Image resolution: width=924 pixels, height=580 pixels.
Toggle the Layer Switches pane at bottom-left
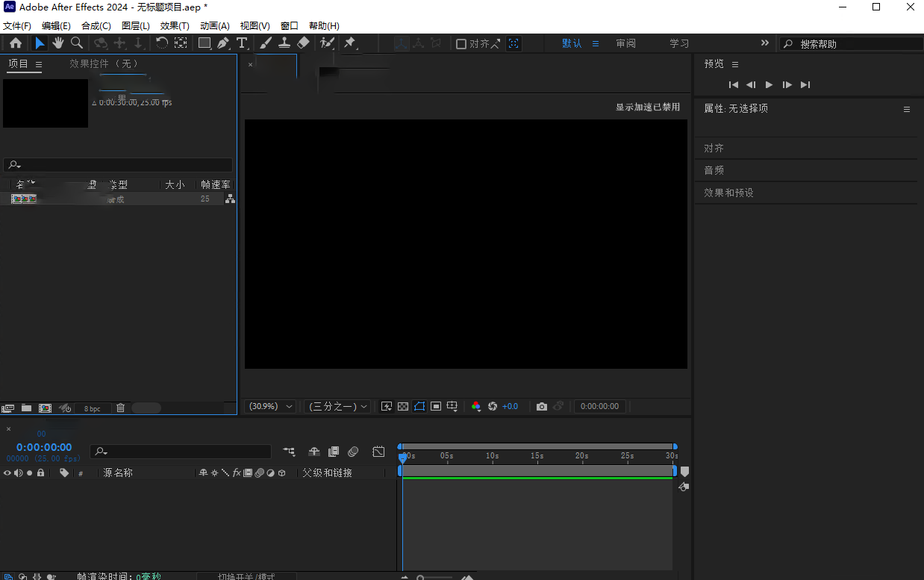click(8, 576)
